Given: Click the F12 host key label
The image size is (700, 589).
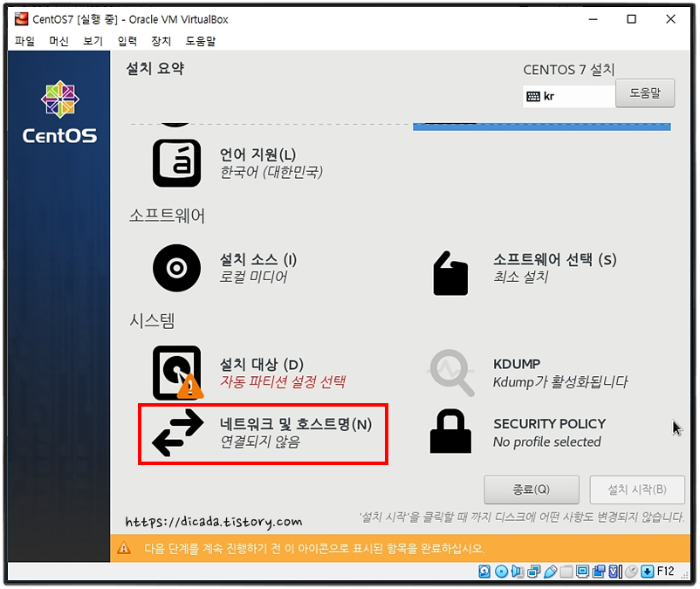Looking at the screenshot, I should pyautogui.click(x=665, y=572).
